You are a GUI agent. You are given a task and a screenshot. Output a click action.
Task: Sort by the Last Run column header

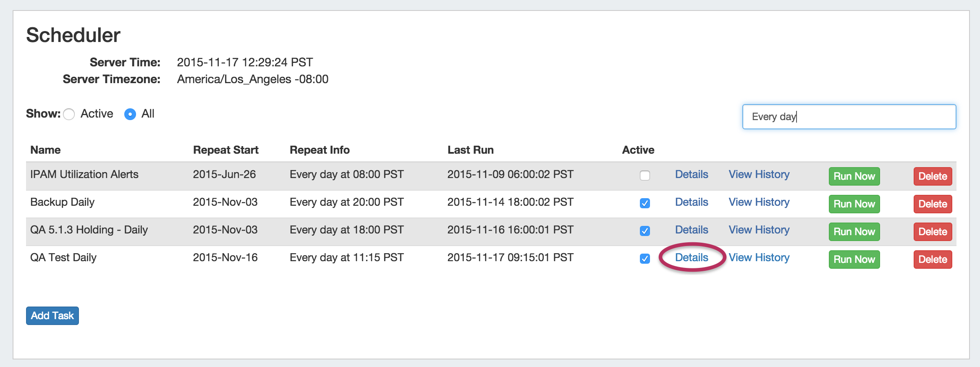click(470, 150)
